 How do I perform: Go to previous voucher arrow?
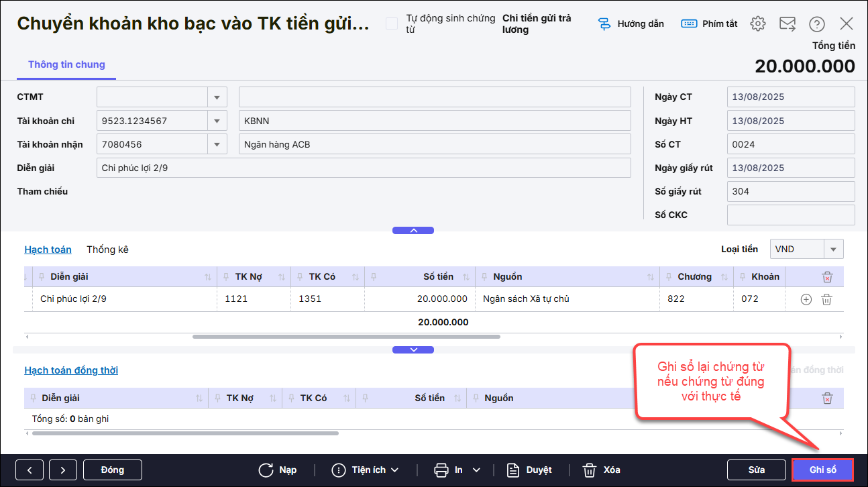pos(30,470)
